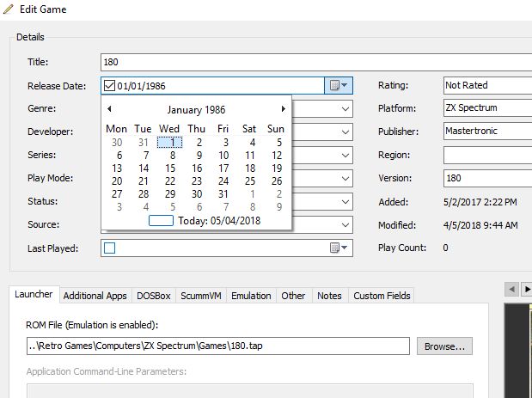532x398 pixels.
Task: Go to next month in calendar
Action: [284, 109]
